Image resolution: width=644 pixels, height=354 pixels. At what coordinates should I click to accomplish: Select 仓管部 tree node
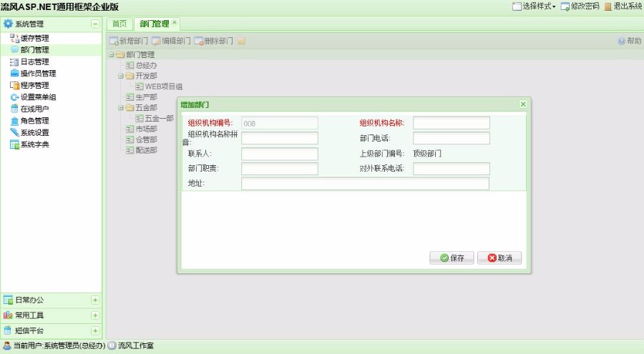[146, 139]
